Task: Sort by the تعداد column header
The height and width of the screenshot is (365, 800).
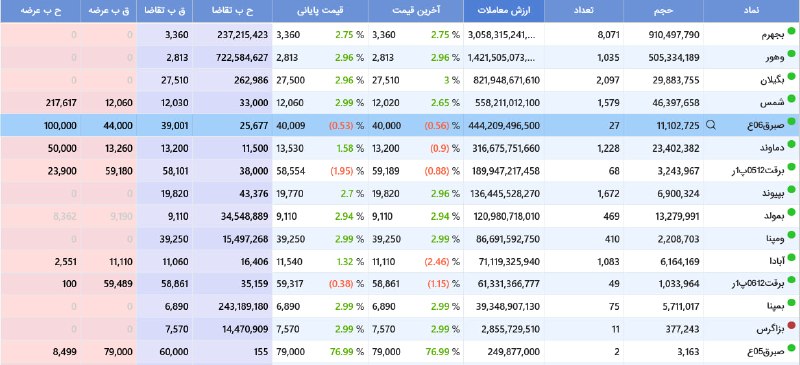Action: (x=584, y=11)
